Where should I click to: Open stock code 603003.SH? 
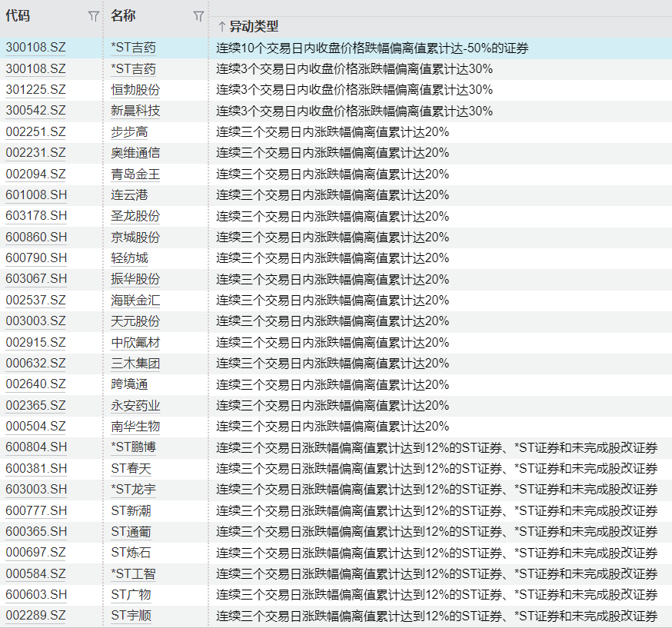(36, 489)
